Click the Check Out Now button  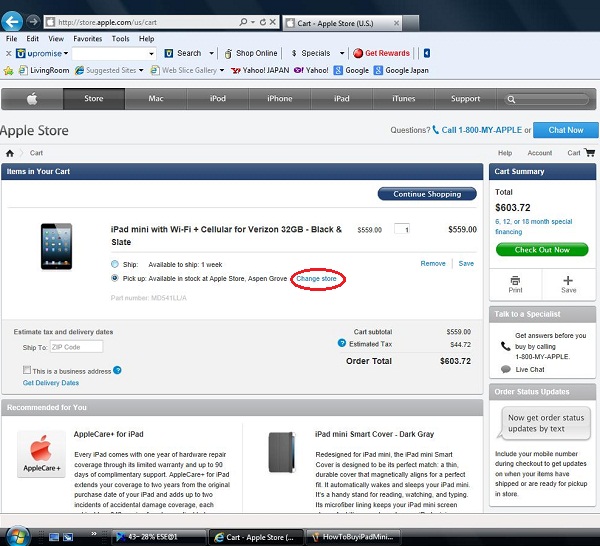tap(542, 250)
